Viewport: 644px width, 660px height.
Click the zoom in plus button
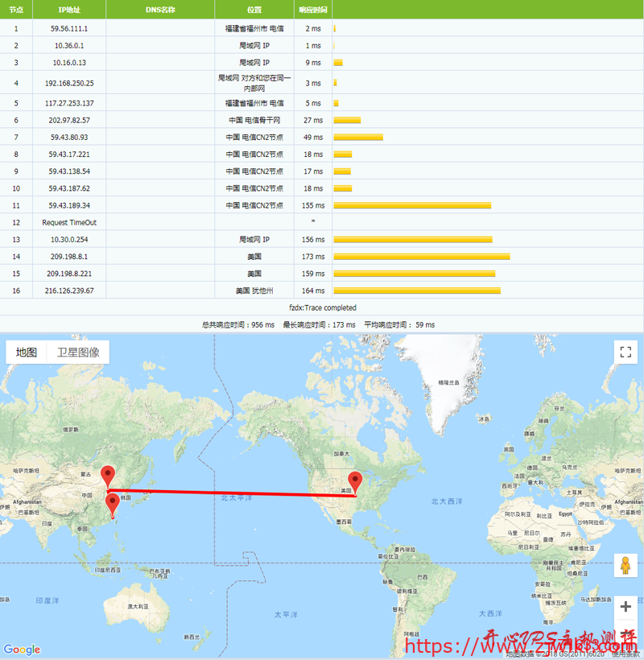(x=625, y=607)
